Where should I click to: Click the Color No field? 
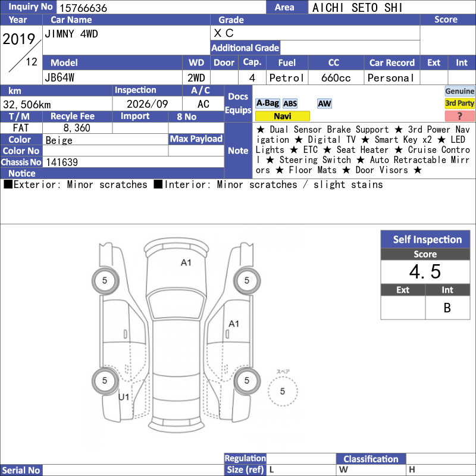[x=105, y=151]
